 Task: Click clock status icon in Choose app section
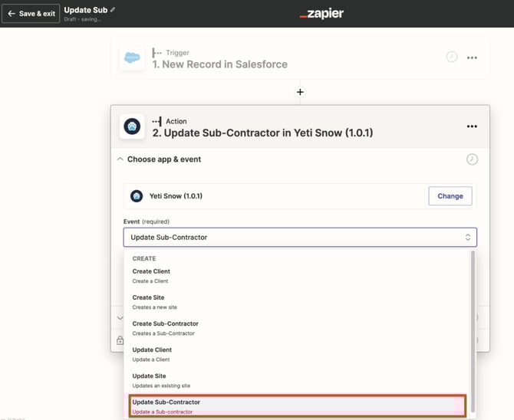click(472, 159)
